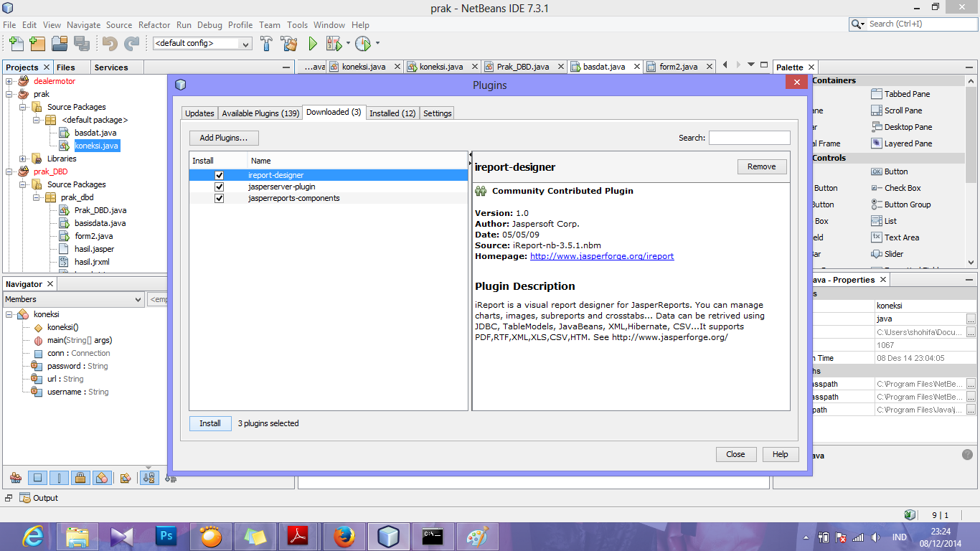Click the Text Area palette item
The height and width of the screenshot is (551, 980).
coord(895,237)
